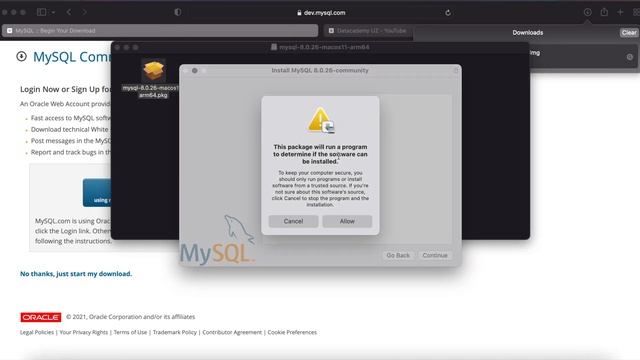Click the "Login Now or Sign Up" heading on the web page
640x360 pixels.
click(x=65, y=89)
